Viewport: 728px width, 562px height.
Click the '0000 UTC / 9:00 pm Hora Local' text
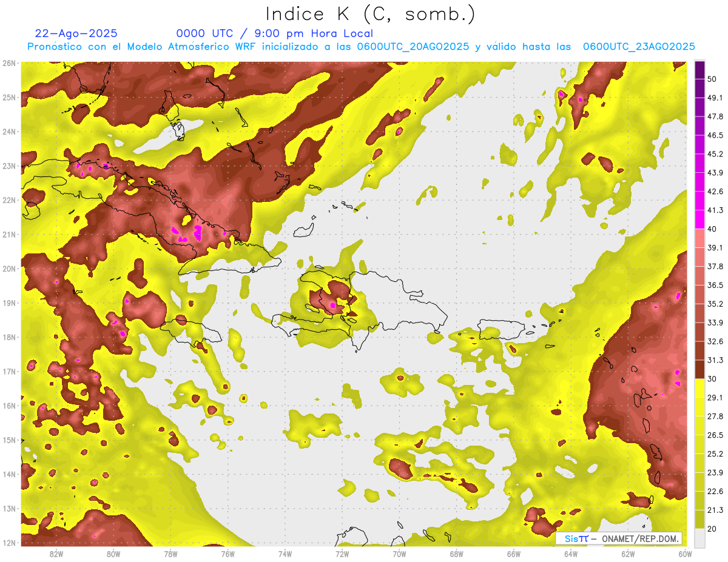tap(275, 34)
